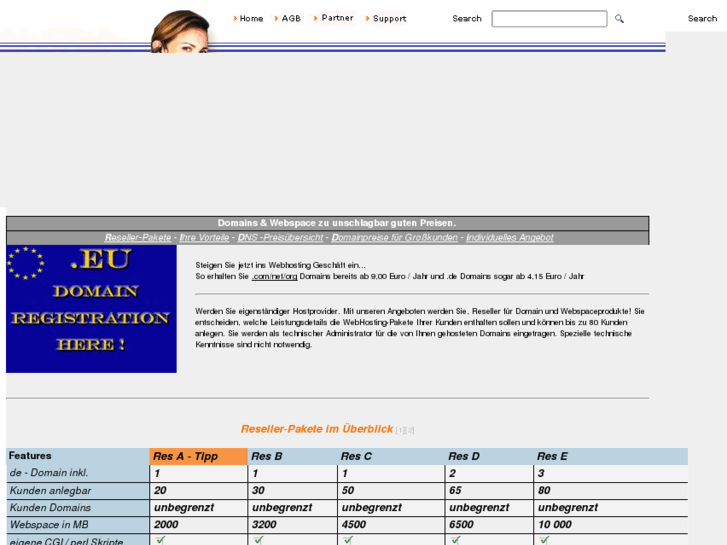Click footnote [1] beside Reseller-Pakete heading

tap(400, 430)
